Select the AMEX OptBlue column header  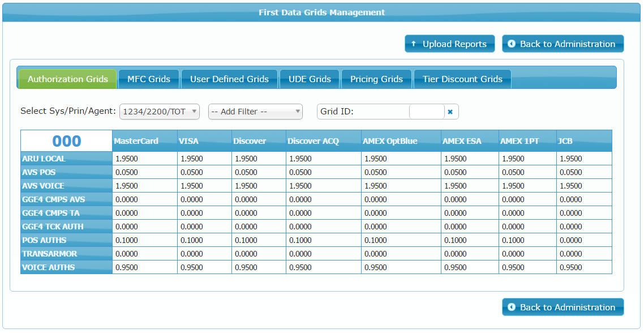tap(401, 141)
